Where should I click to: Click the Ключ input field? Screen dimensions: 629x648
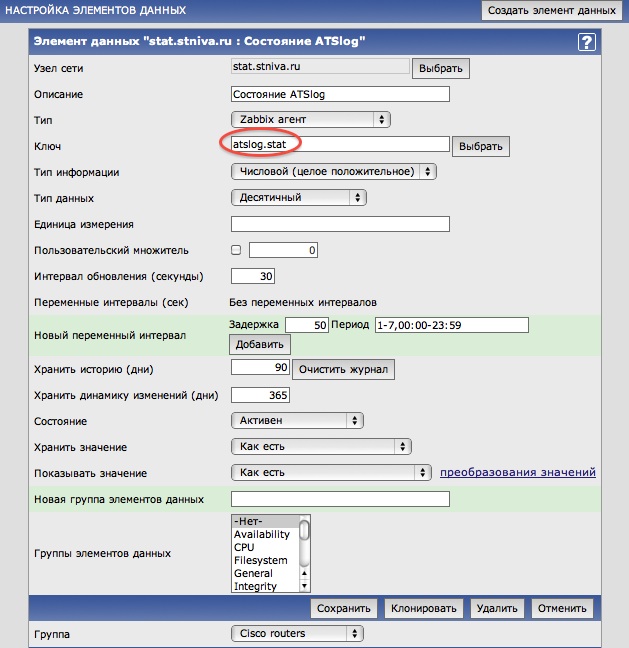click(339, 144)
